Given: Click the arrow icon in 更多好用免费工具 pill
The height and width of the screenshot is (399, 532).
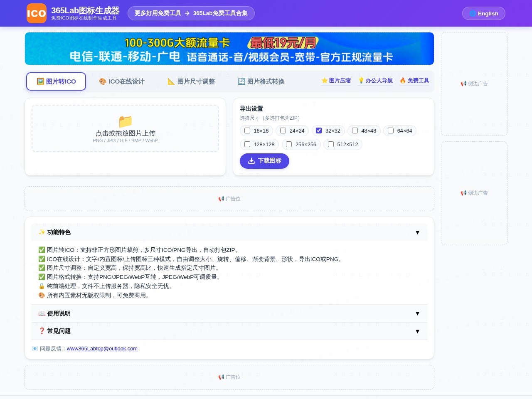Looking at the screenshot, I should (187, 13).
